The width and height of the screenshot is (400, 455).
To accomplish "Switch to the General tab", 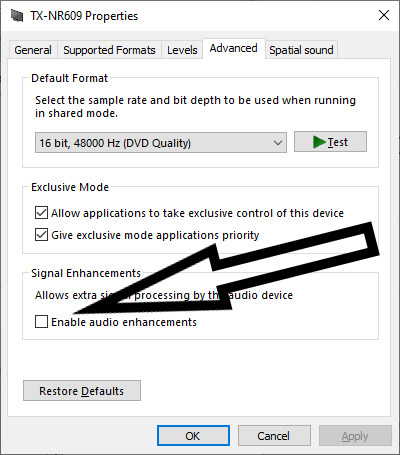I will (33, 50).
